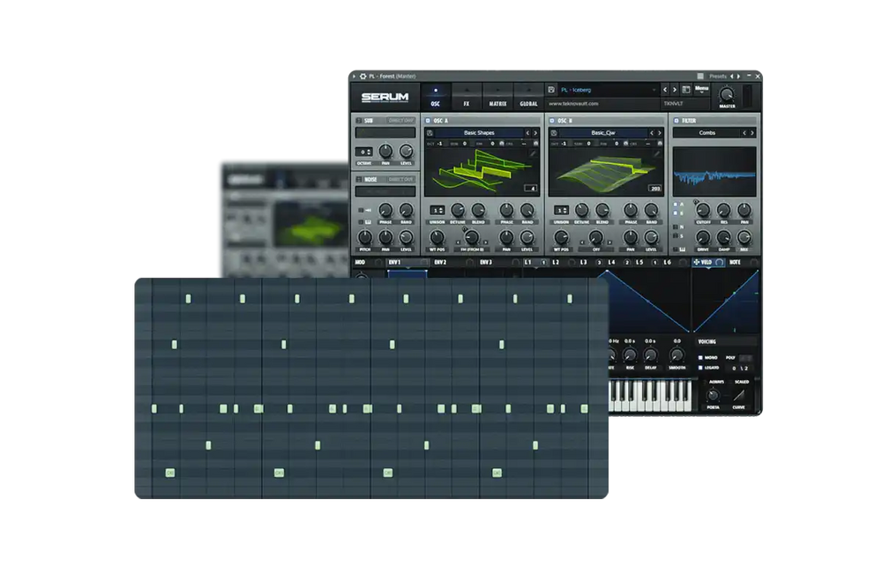Click the Master volume knob
882x588 pixels.
727,94
